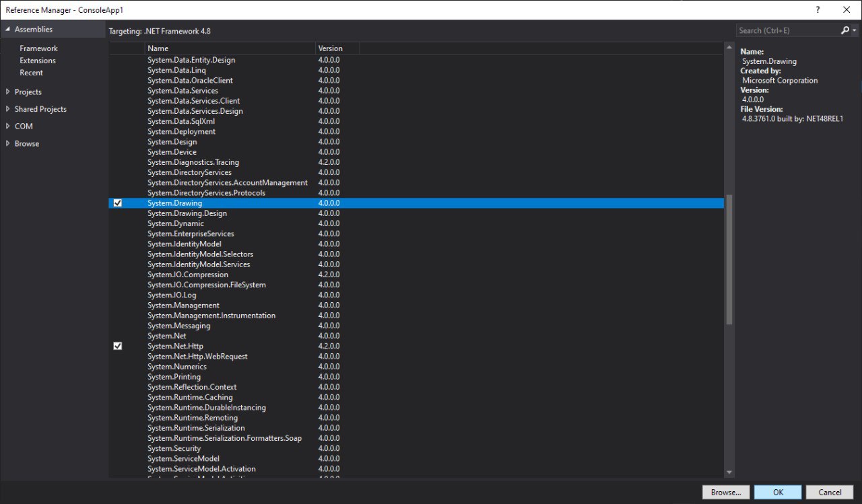
Task: Select the Framework category
Action: point(38,48)
